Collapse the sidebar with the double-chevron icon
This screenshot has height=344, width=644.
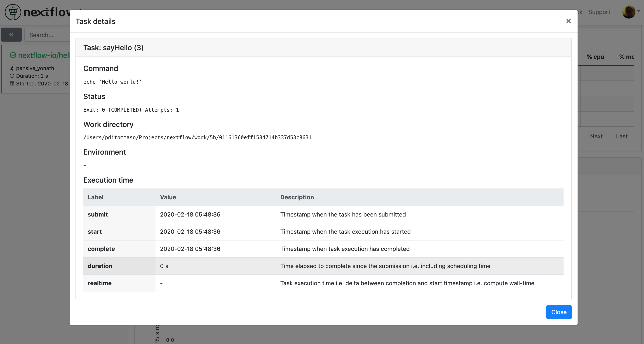tap(11, 35)
